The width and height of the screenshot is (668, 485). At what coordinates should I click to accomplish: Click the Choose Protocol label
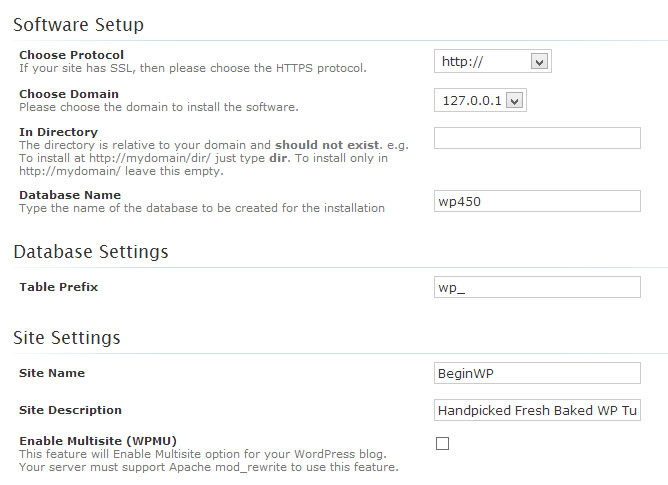[x=71, y=54]
